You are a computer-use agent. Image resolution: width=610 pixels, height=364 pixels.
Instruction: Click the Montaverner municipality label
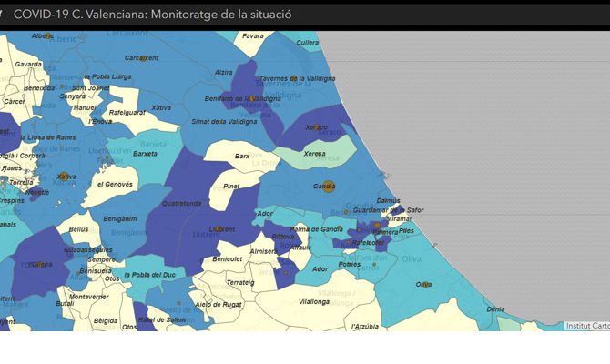point(88,297)
